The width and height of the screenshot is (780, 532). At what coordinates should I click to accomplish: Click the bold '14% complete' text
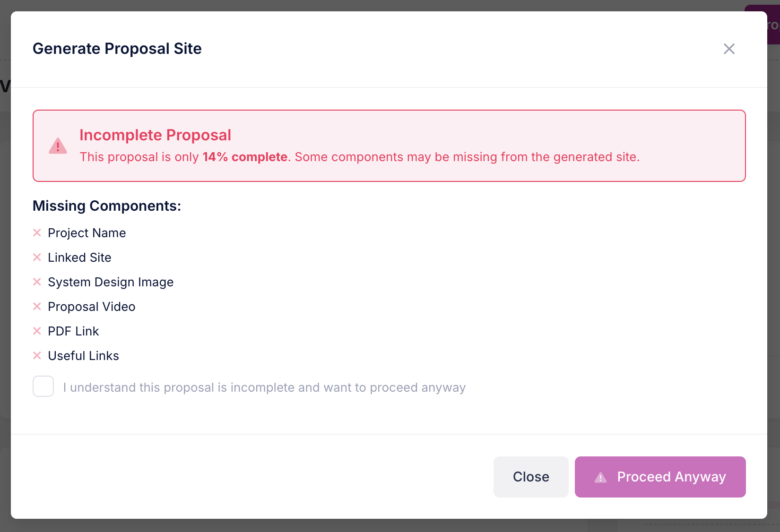coord(244,157)
